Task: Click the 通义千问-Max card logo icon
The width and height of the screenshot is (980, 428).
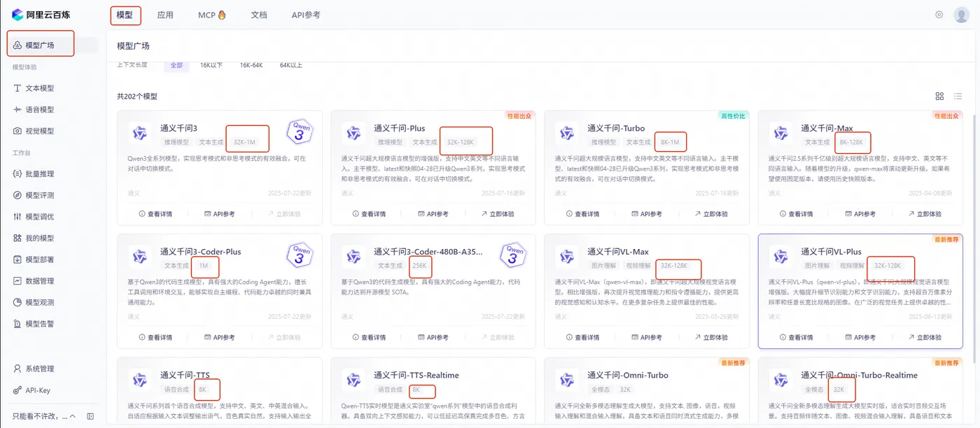Action: click(x=780, y=133)
